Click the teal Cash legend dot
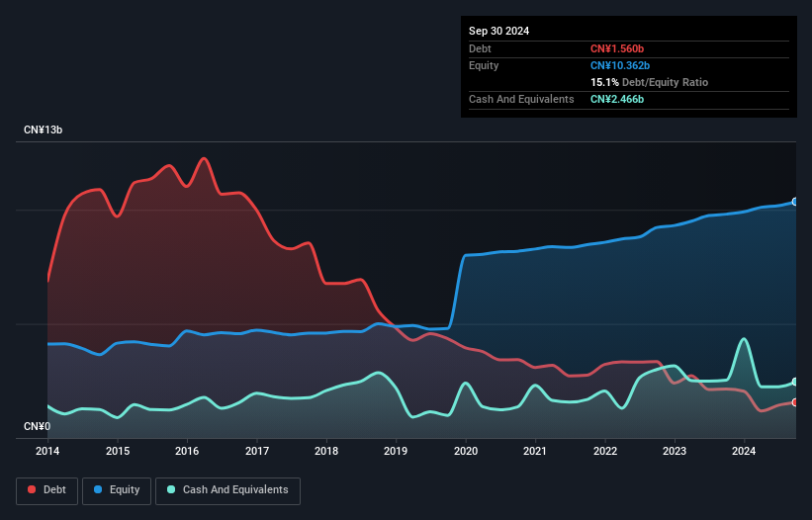This screenshot has height=520, width=812. pos(171,489)
